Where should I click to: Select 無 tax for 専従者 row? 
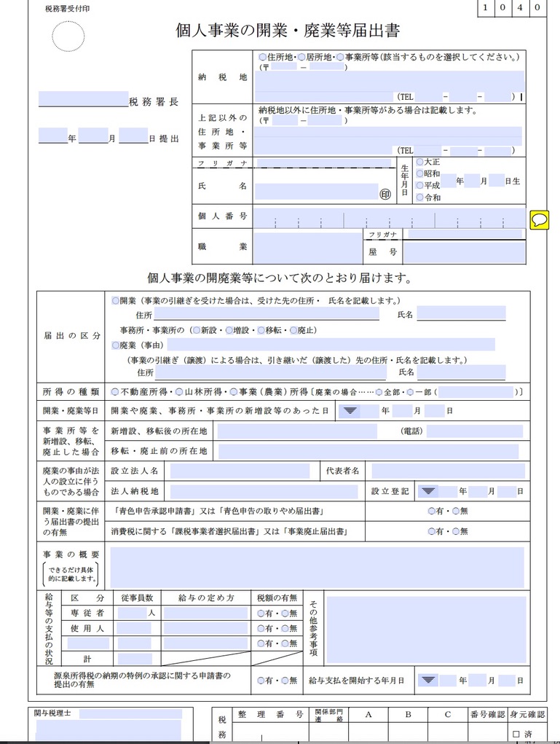[x=285, y=614]
